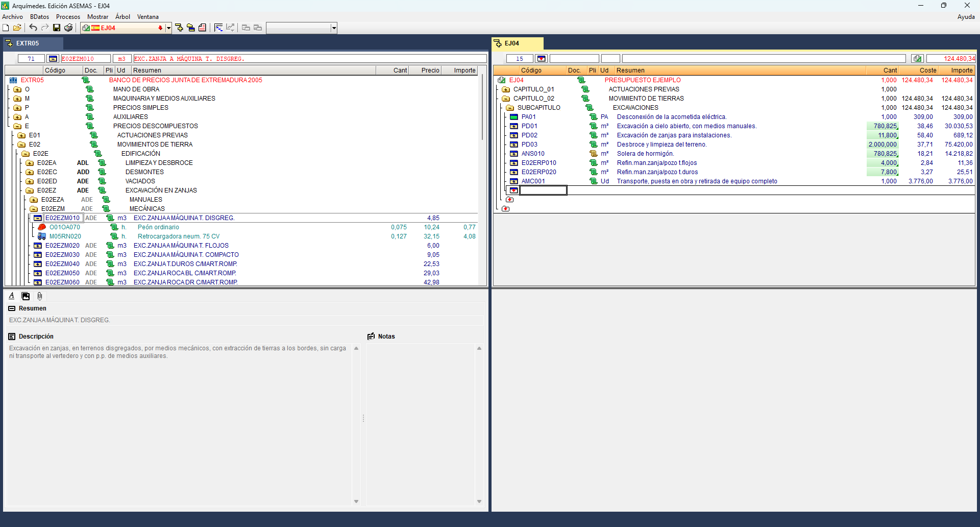Open the images tab icon in lower panel
Viewport: 980px width, 527px height.
coord(26,296)
